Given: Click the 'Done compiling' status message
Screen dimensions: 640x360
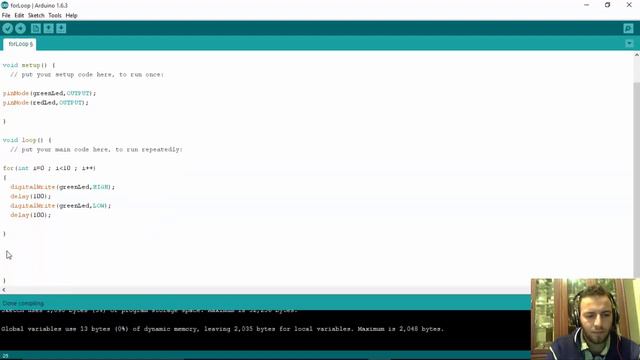Looking at the screenshot, I should pyautogui.click(x=23, y=303).
